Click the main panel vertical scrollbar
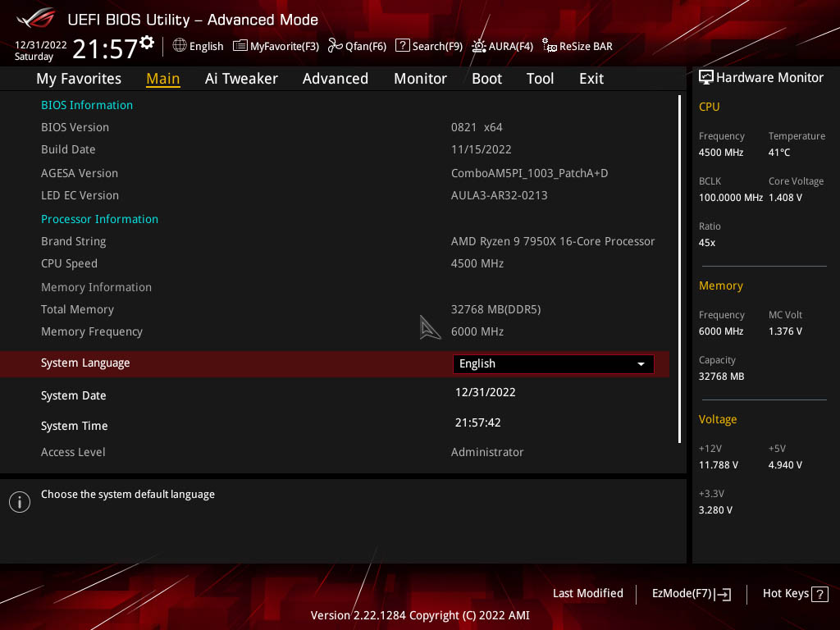 coord(679,269)
